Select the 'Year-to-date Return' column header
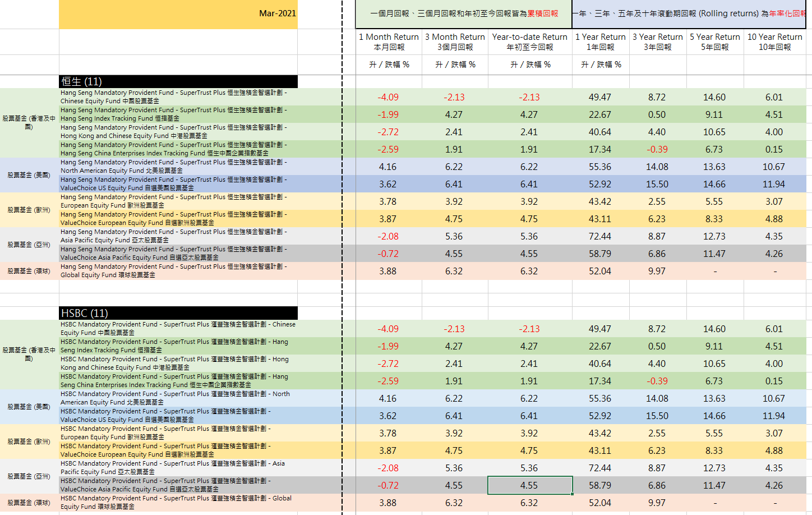This screenshot has height=515, width=812. point(530,42)
